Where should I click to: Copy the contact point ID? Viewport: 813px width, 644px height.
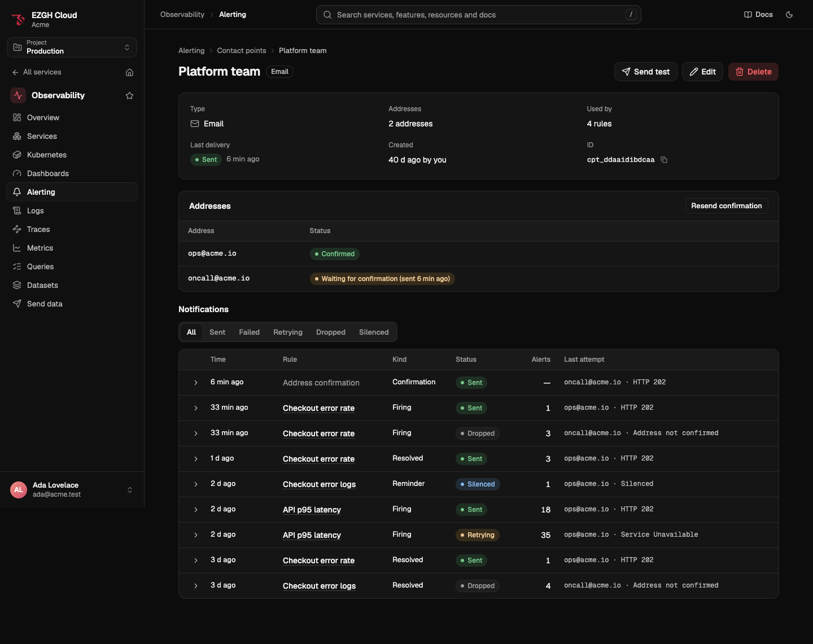[x=664, y=160]
